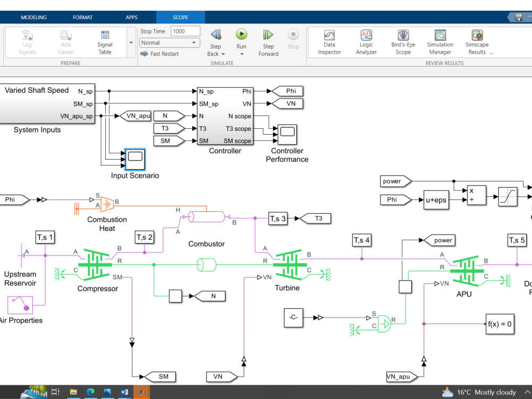Open MATLAB from the taskbar
The width and height of the screenshot is (532, 399).
(142, 392)
